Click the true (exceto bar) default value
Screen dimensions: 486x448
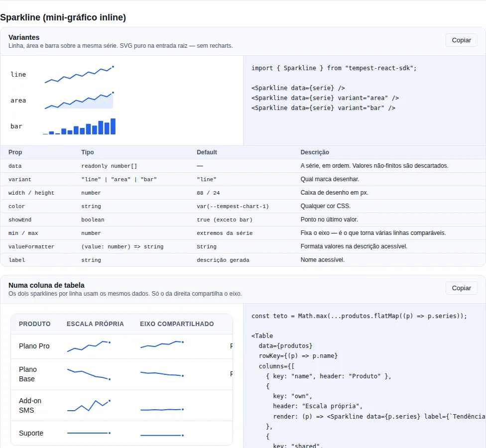pos(225,220)
